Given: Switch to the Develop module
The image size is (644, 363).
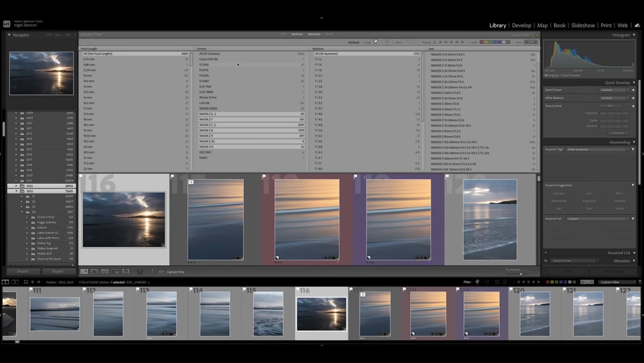Looking at the screenshot, I should click(522, 25).
